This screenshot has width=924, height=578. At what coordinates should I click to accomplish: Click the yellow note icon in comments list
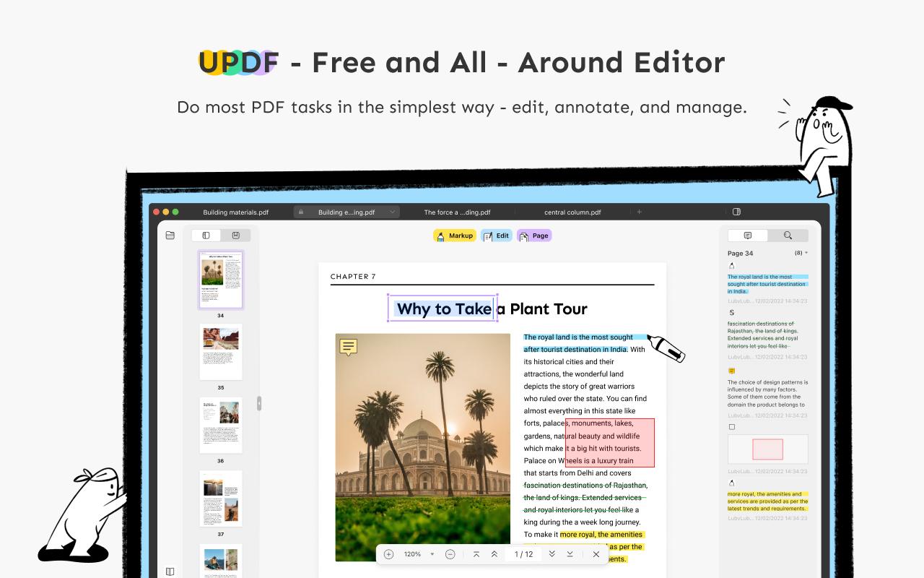tap(731, 371)
